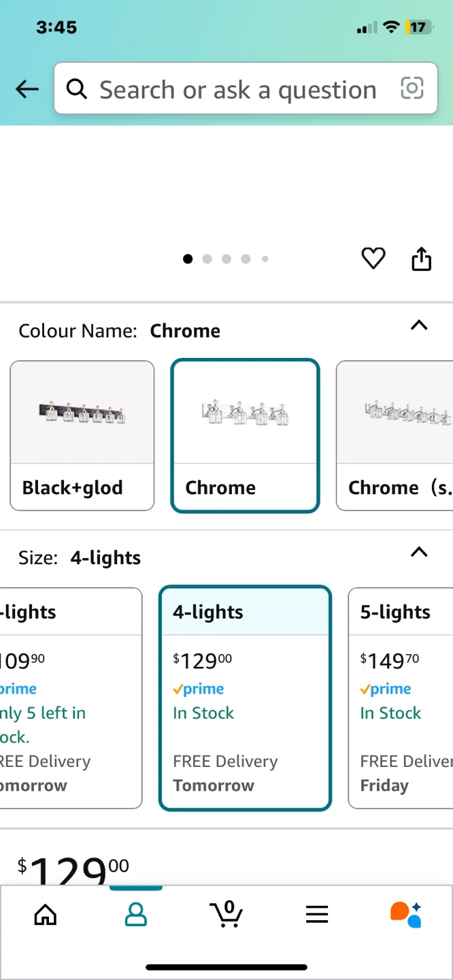Tap the back arrow icon
The image size is (453, 980).
(x=27, y=89)
